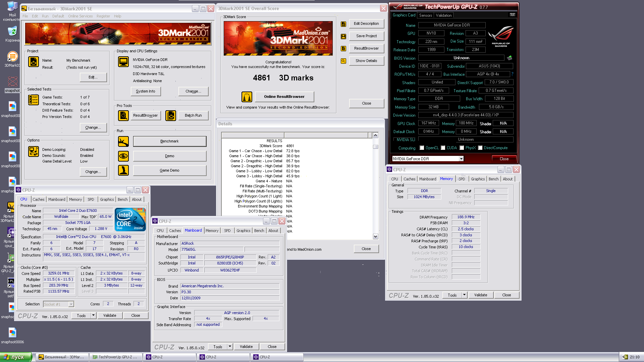Click the red Close button in GPU-Z

point(504,159)
